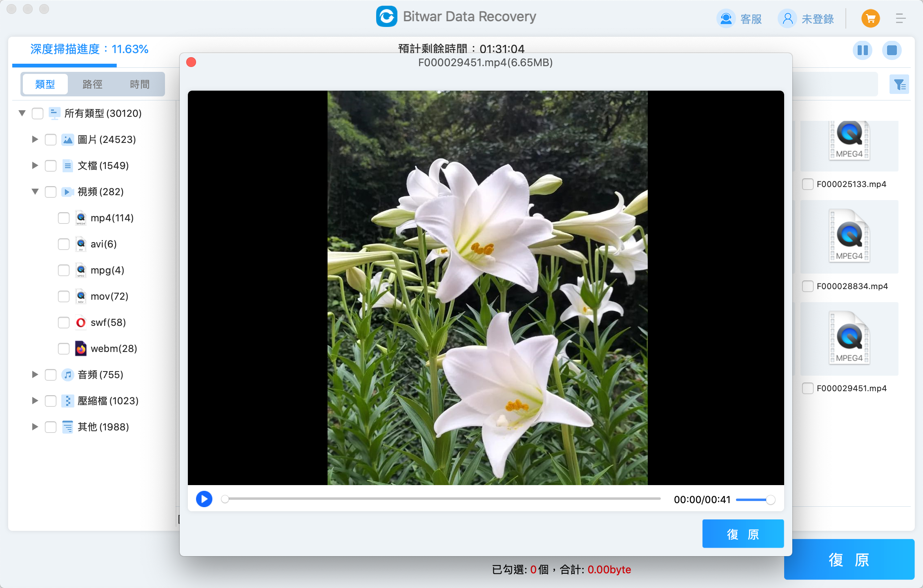The height and width of the screenshot is (588, 923).
Task: Expand the 文檔 tree node
Action: [35, 165]
